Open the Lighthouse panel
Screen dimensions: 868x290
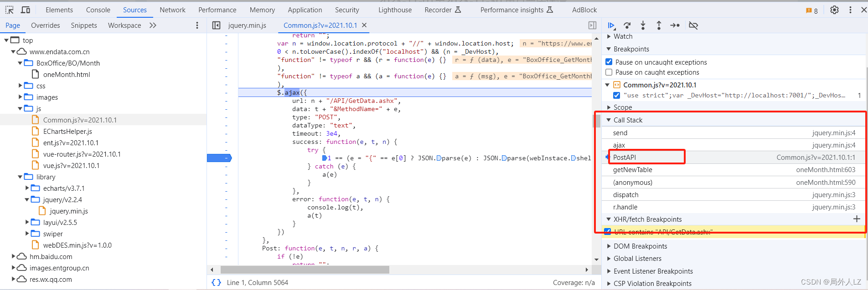395,10
